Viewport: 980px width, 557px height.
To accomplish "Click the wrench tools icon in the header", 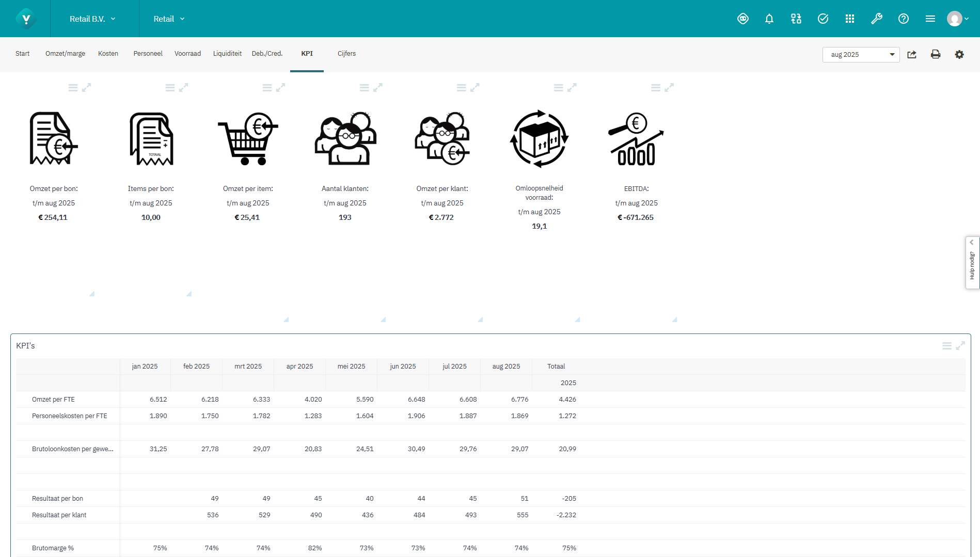I will [x=877, y=19].
